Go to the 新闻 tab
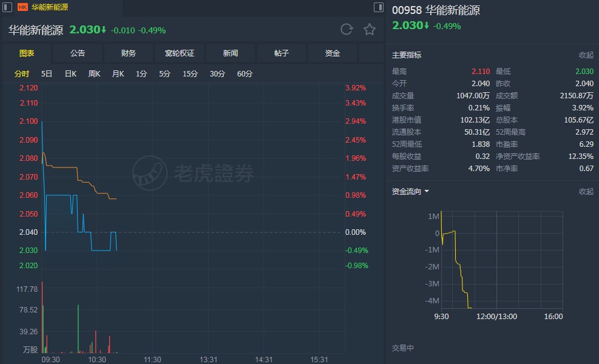The image size is (599, 364). tap(231, 53)
